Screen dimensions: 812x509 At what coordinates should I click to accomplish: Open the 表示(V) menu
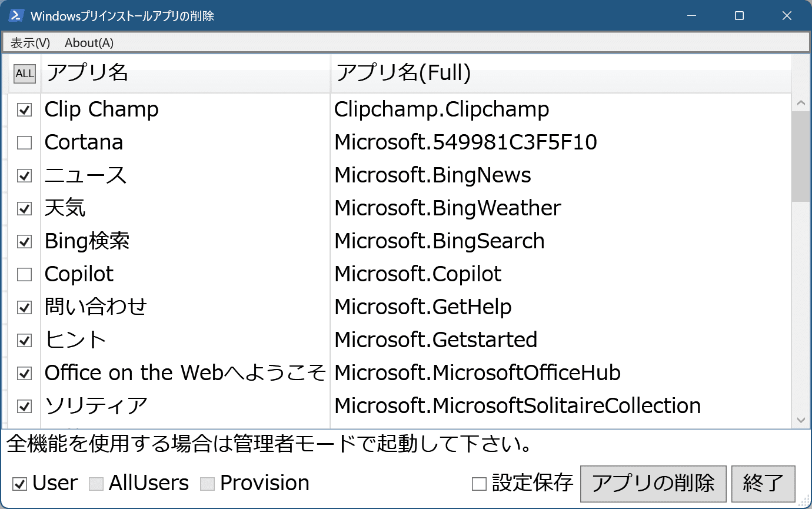pyautogui.click(x=31, y=43)
